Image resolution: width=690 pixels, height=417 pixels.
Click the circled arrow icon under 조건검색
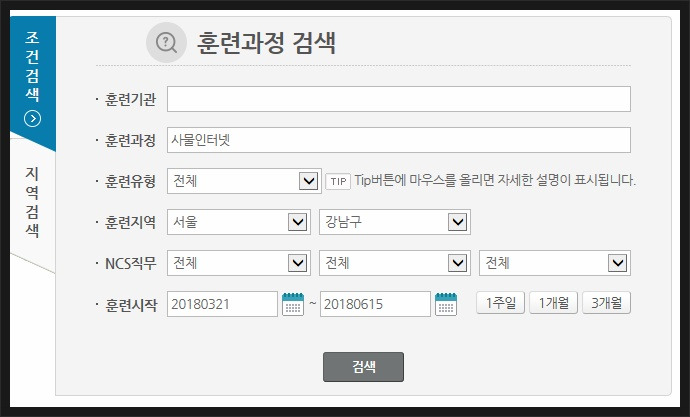(x=33, y=119)
